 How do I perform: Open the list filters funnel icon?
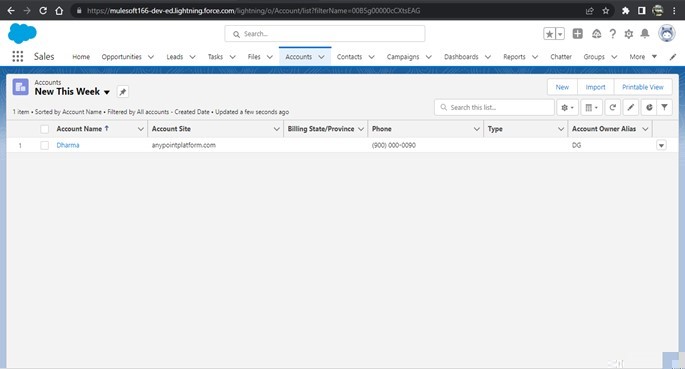tap(664, 107)
